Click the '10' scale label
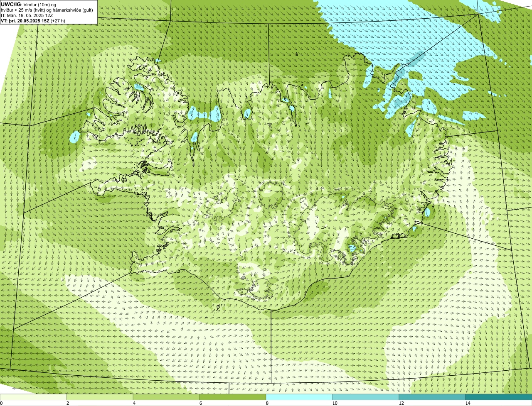Screen dimensions: 532x406 [x=335, y=403]
